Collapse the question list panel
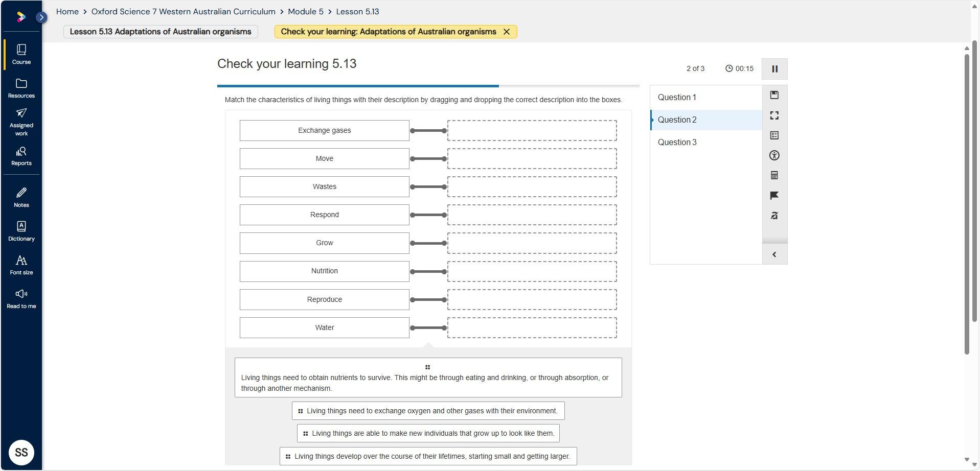Screen dimensions: 980x471 pyautogui.click(x=774, y=254)
